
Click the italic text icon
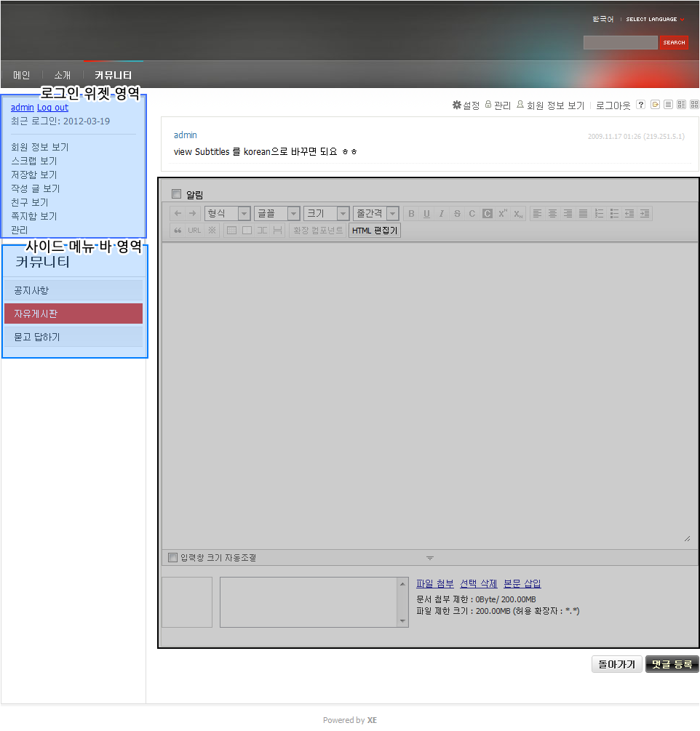pos(441,214)
